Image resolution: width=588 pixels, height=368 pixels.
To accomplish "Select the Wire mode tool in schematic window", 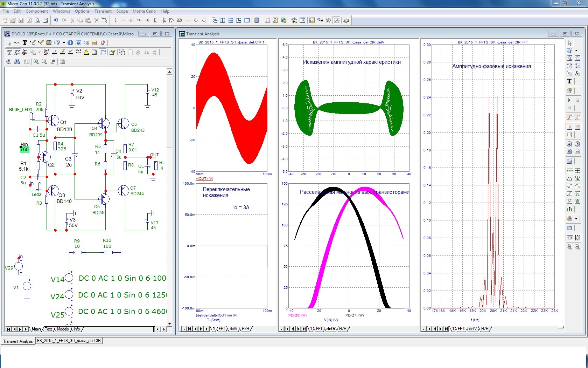I will pos(33,43).
